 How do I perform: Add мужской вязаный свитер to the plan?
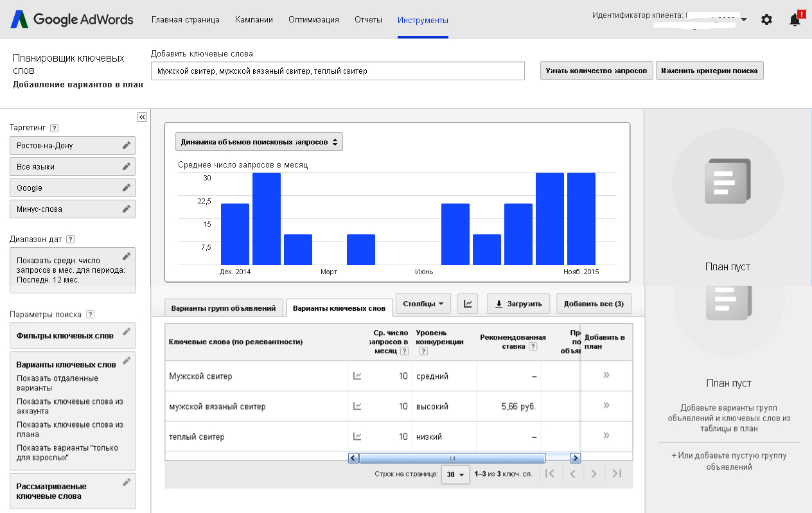coord(606,406)
